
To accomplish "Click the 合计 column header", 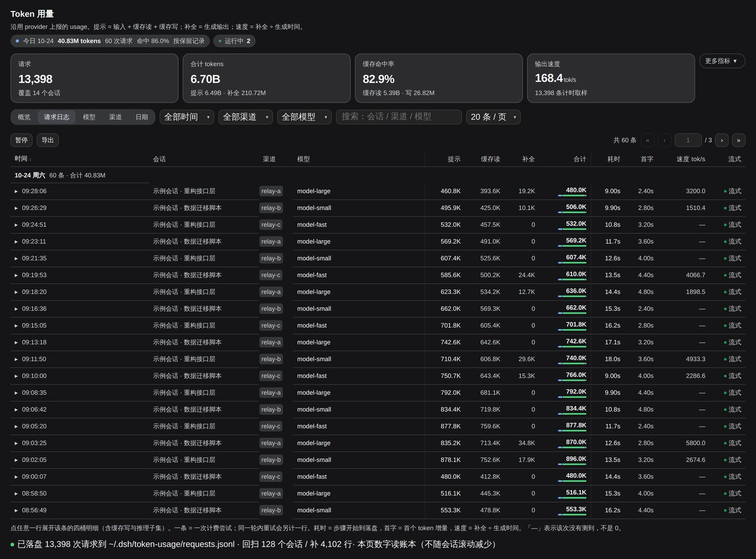I will tap(580, 159).
